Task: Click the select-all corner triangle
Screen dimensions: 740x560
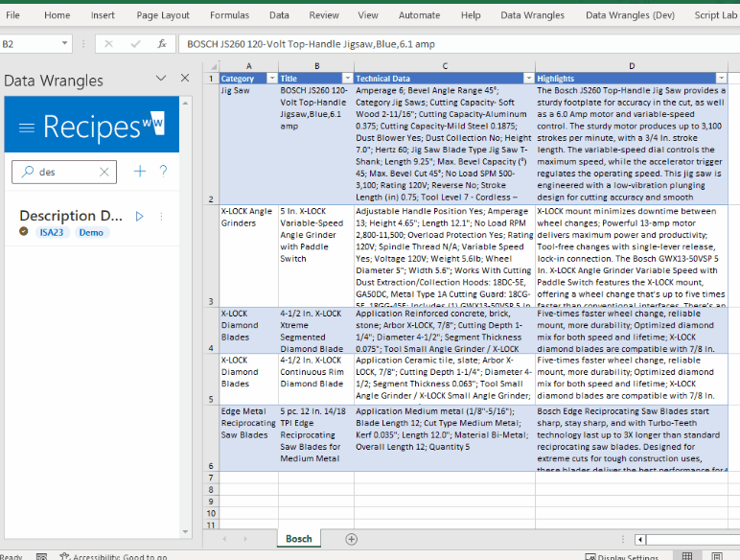Action: pos(215,66)
